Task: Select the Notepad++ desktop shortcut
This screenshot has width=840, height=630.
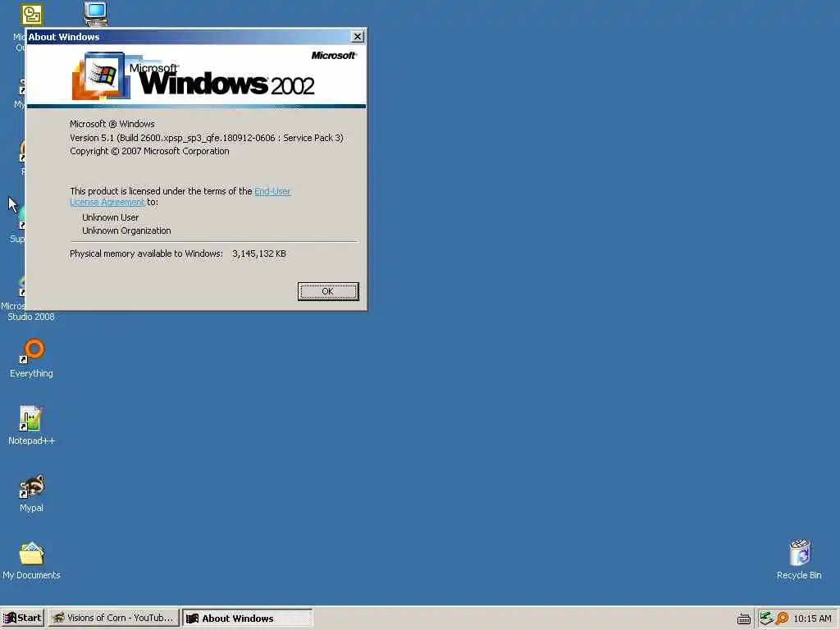Action: pos(32,426)
